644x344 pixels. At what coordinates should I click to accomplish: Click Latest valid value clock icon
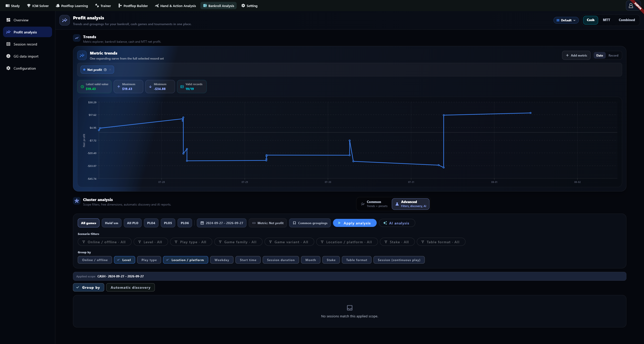tap(82, 87)
